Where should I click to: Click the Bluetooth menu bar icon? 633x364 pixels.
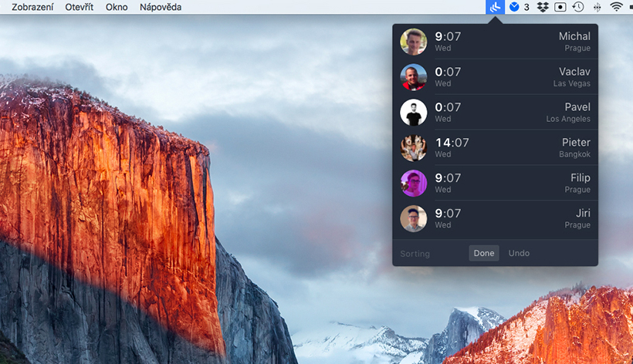tap(597, 7)
